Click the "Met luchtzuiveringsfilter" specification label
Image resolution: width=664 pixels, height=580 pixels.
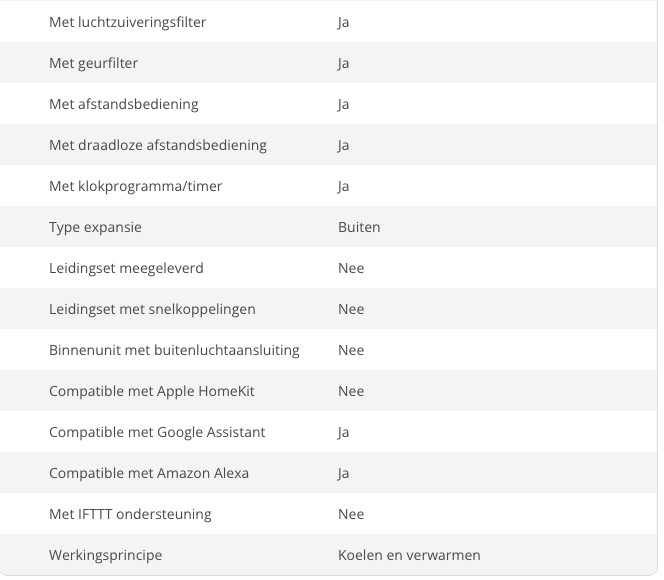tap(128, 22)
